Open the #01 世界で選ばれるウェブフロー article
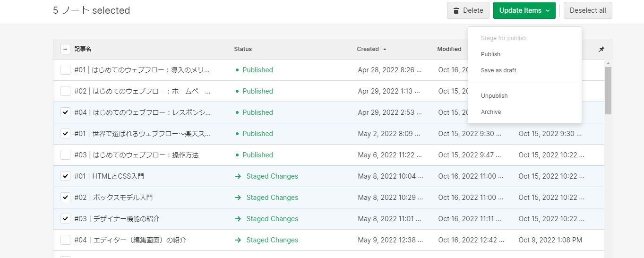This screenshot has width=644, height=258. pos(142,134)
